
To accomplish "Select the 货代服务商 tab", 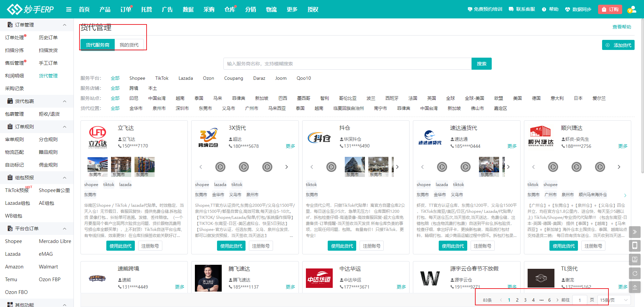I will (x=98, y=45).
